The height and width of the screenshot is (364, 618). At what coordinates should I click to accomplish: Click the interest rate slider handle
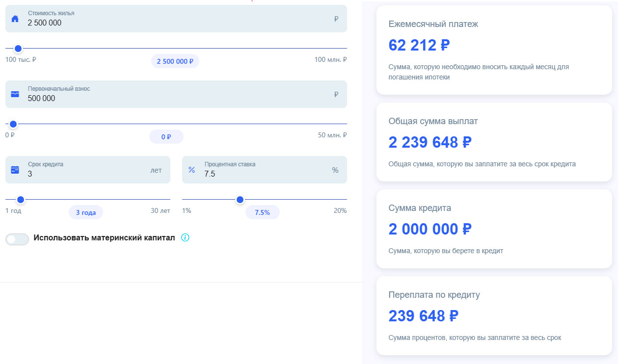click(240, 200)
